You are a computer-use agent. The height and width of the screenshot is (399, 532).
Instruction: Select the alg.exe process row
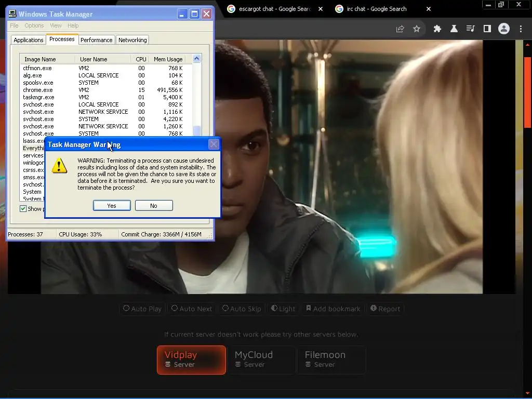103,75
